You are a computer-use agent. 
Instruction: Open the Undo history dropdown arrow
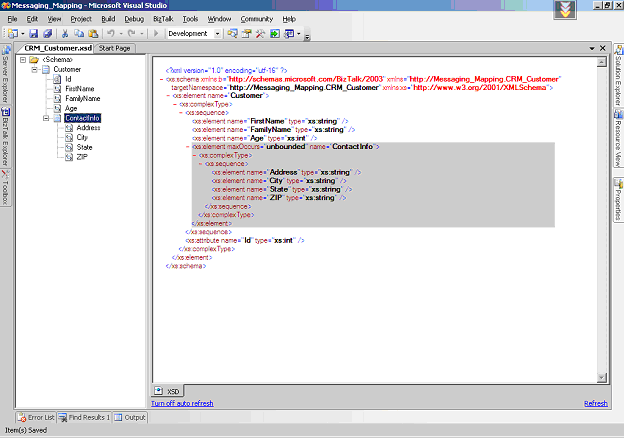coord(121,34)
